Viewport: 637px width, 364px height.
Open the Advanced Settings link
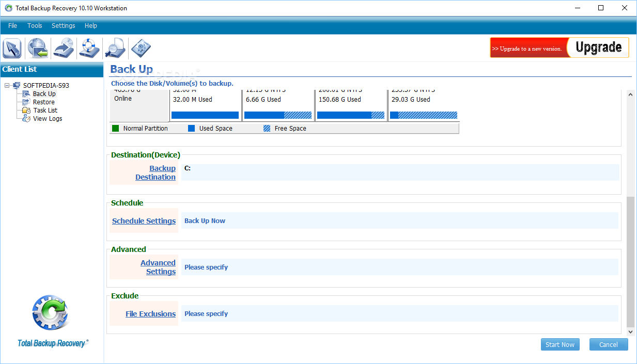pyautogui.click(x=158, y=267)
